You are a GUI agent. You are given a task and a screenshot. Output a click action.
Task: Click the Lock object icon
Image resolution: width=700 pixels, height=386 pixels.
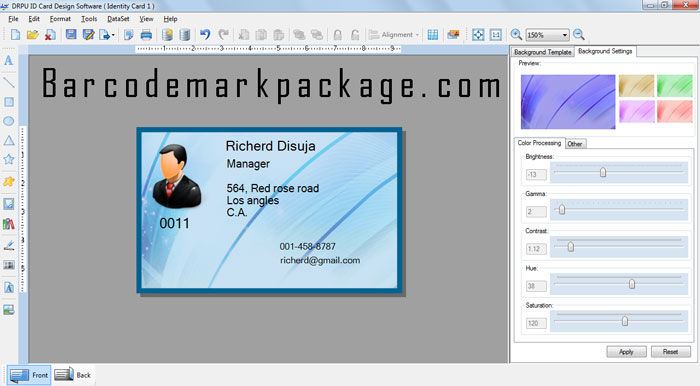[338, 35]
